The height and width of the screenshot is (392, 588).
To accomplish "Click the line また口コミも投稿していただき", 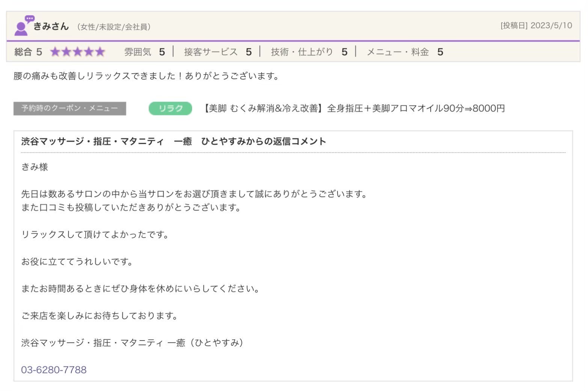I will coord(131,207).
